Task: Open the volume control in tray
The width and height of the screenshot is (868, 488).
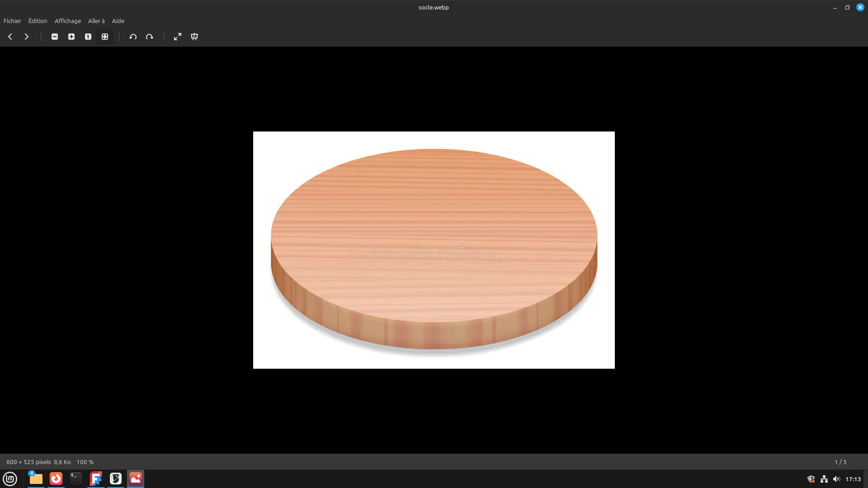Action: tap(836, 479)
